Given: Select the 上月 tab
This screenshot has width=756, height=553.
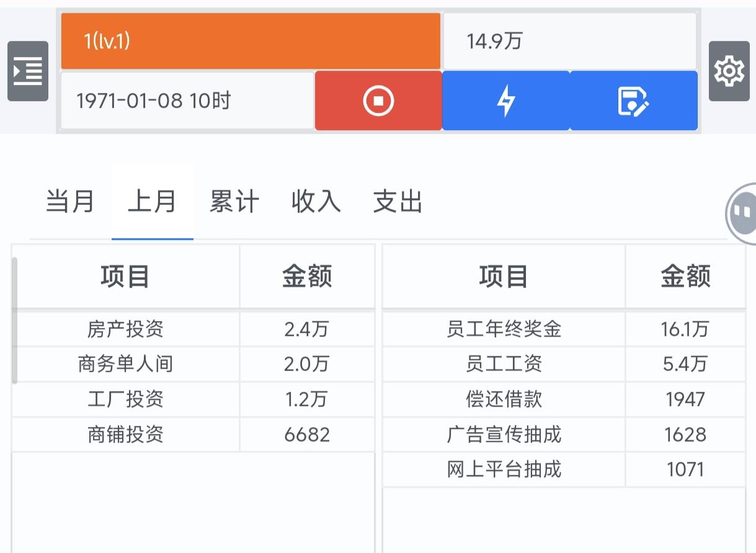Looking at the screenshot, I should pyautogui.click(x=152, y=202).
